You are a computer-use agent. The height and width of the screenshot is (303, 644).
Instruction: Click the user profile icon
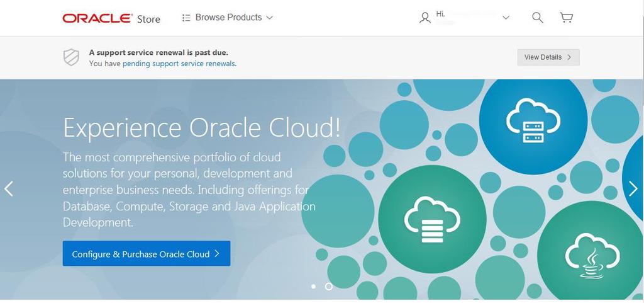point(425,18)
